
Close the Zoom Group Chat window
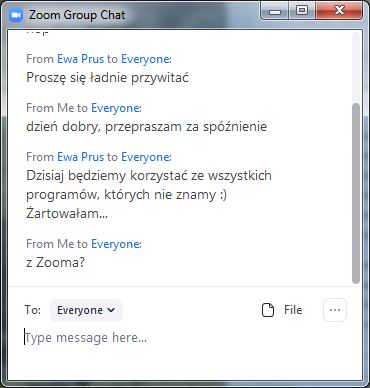pos(339,11)
